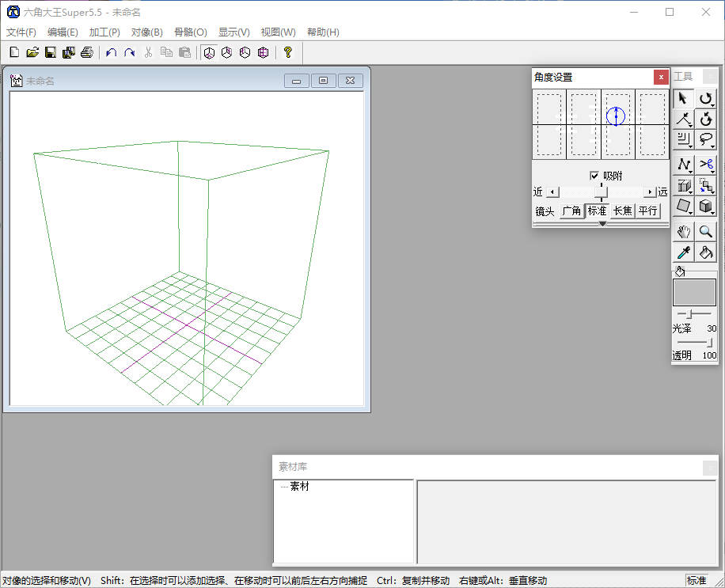
Task: Click the gray material color swatch
Action: [693, 292]
